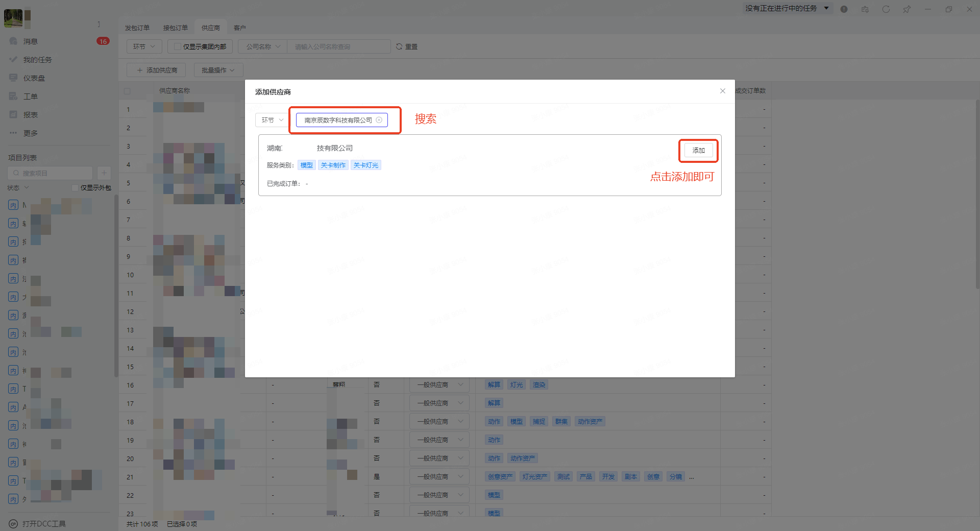The width and height of the screenshot is (980, 531).
Task: Toggle the select-all checkbox in table header
Action: click(127, 91)
